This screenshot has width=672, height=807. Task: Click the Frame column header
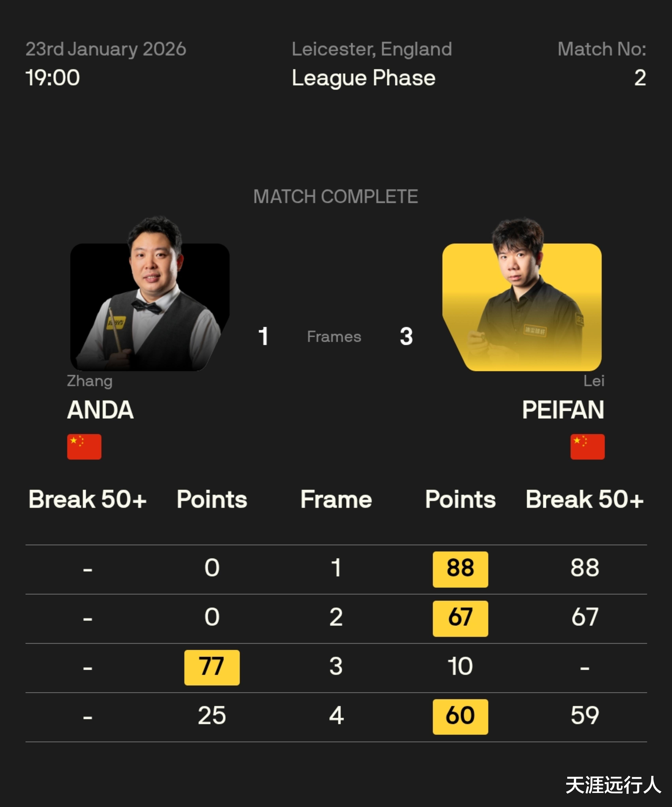[336, 499]
